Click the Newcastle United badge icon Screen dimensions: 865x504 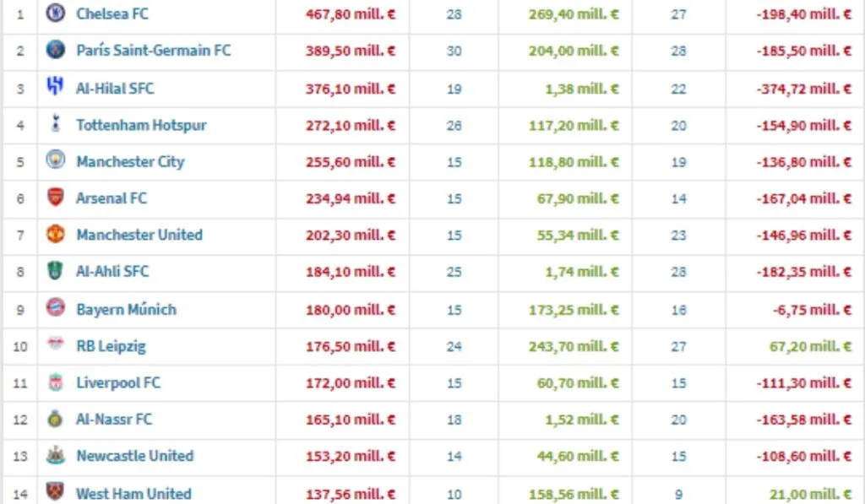[55, 456]
